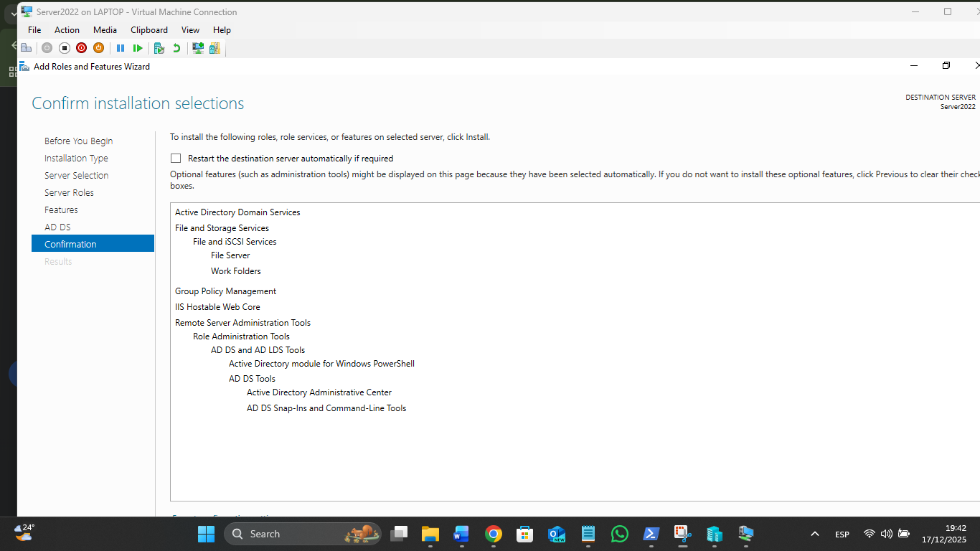Create a checkpoint using the toolbar icon
The height and width of the screenshot is (551, 980).
coord(159,48)
